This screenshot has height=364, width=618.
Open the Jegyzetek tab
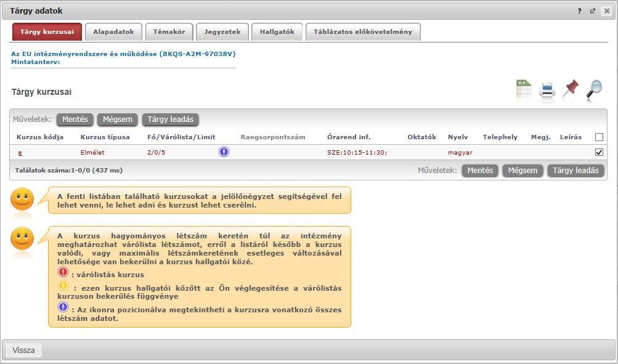222,32
